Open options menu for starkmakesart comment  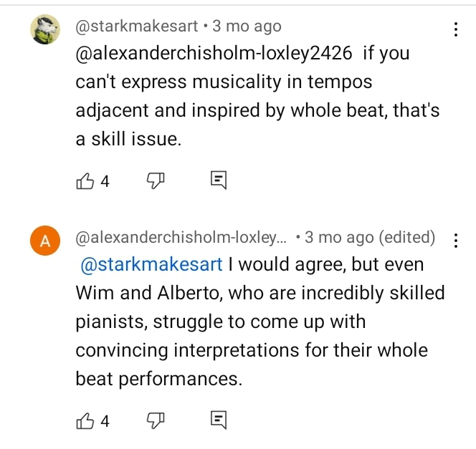(x=455, y=29)
